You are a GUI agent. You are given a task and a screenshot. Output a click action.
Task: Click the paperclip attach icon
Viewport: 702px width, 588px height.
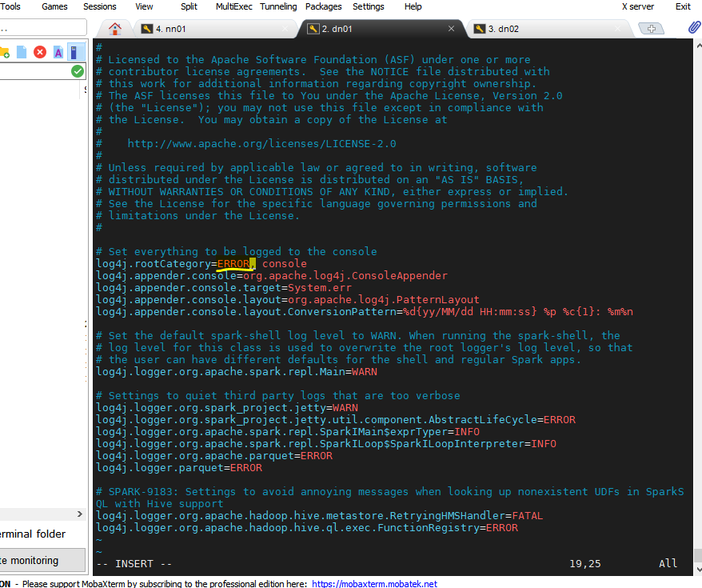coord(694,28)
